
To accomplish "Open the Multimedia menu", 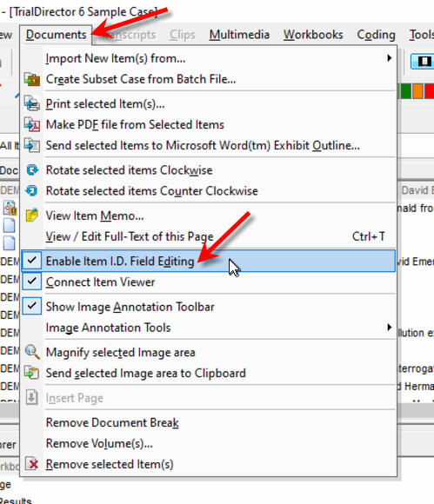I will click(239, 35).
